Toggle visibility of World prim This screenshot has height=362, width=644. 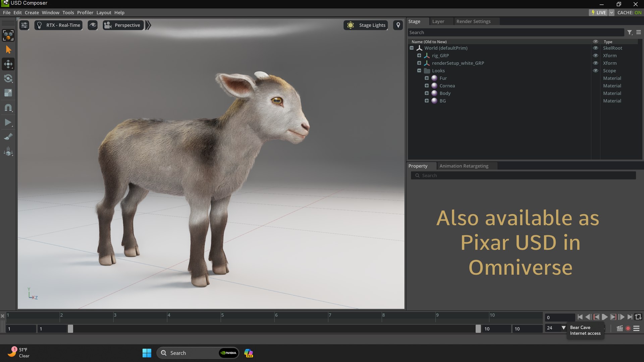tap(596, 48)
